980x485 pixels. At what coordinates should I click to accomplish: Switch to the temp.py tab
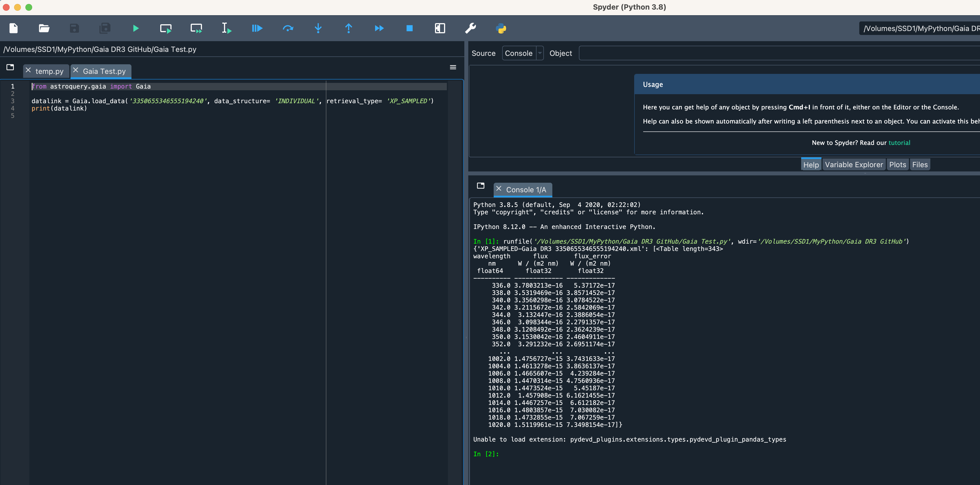coord(49,72)
